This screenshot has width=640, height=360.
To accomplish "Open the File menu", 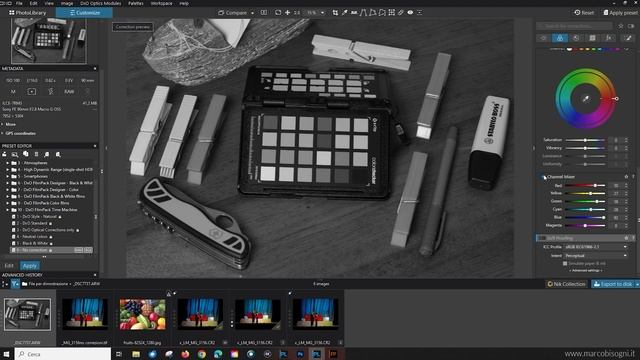I will [19, 3].
